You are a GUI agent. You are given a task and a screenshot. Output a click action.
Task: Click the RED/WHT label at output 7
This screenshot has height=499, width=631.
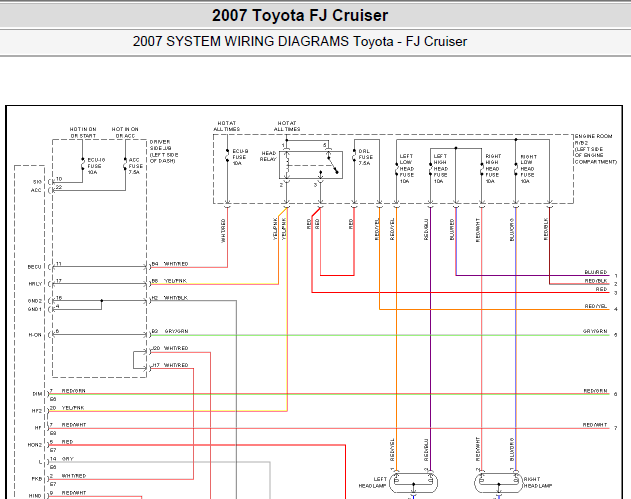click(595, 425)
